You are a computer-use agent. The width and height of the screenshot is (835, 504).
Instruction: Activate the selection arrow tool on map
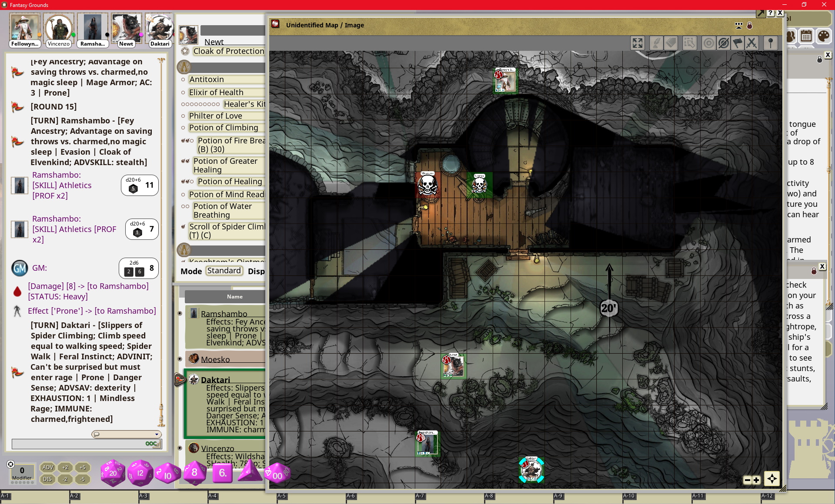tap(689, 43)
